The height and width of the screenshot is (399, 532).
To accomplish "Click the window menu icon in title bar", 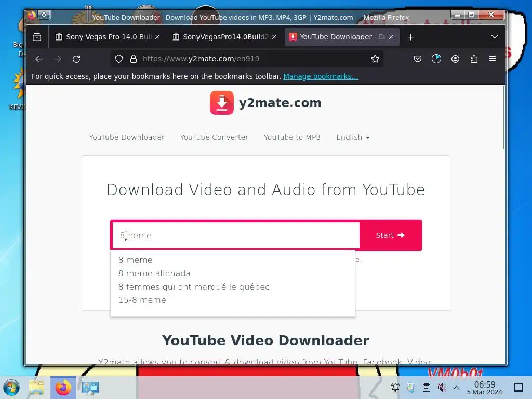I will (x=44, y=15).
